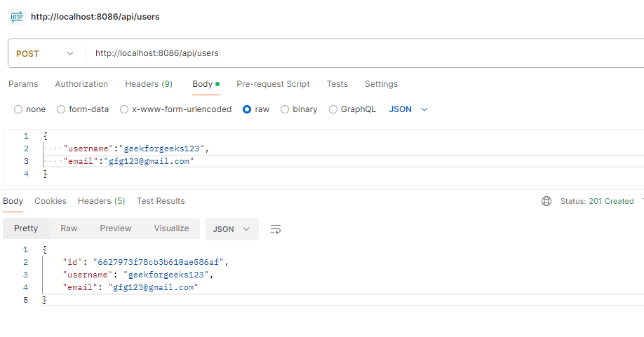Toggle the word wrap icon
Image resolution: width=644 pixels, height=337 pixels.
tap(276, 229)
